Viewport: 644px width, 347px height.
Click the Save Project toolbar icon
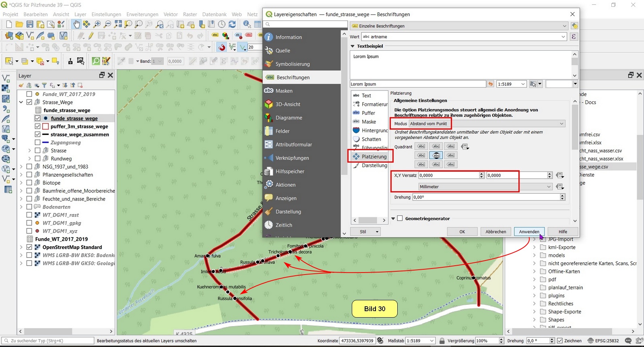30,24
